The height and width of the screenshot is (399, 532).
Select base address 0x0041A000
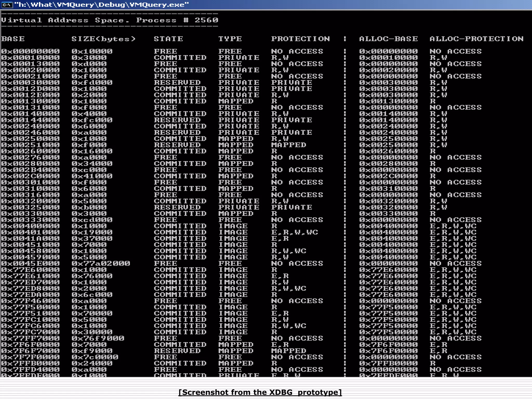[31, 238]
